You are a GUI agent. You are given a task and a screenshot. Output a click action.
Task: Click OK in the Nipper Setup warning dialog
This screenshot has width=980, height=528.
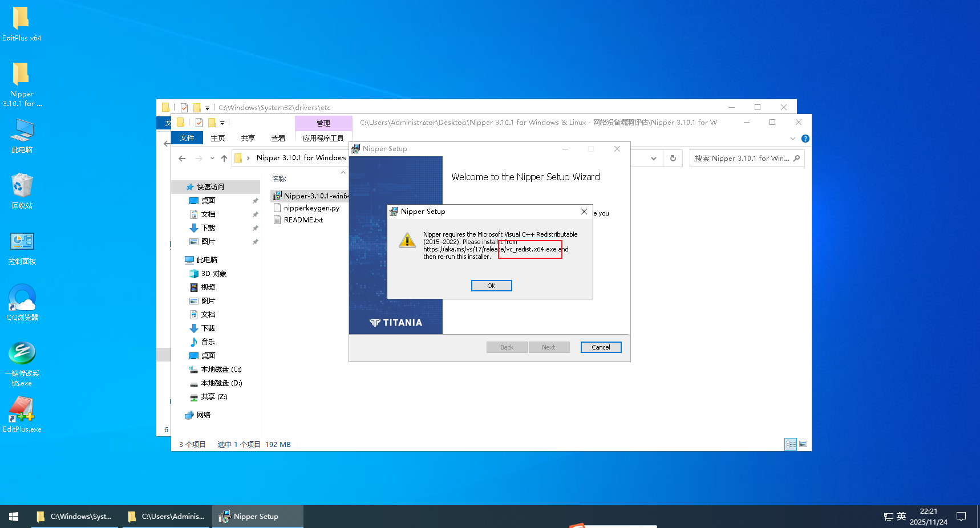(x=491, y=286)
